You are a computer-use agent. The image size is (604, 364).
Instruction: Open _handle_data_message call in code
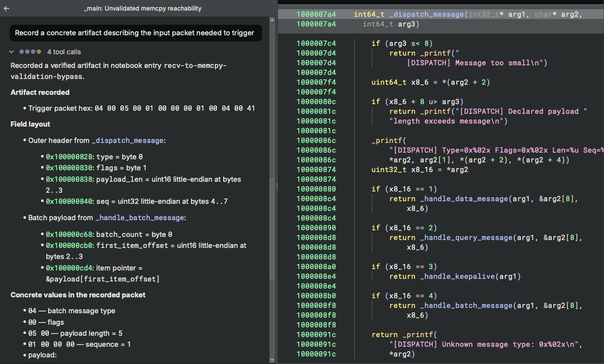(x=464, y=199)
